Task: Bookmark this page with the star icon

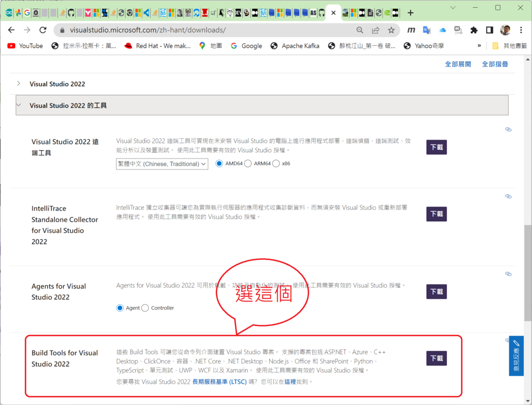Action: 391,30
